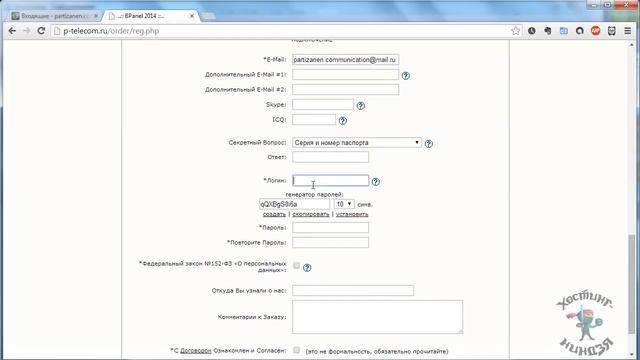Click into the 'Логин' field
The width and height of the screenshot is (640, 360).
(330, 181)
